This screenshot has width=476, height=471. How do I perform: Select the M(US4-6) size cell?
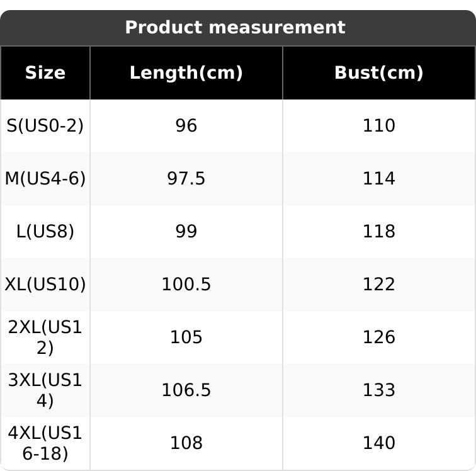[x=45, y=179]
